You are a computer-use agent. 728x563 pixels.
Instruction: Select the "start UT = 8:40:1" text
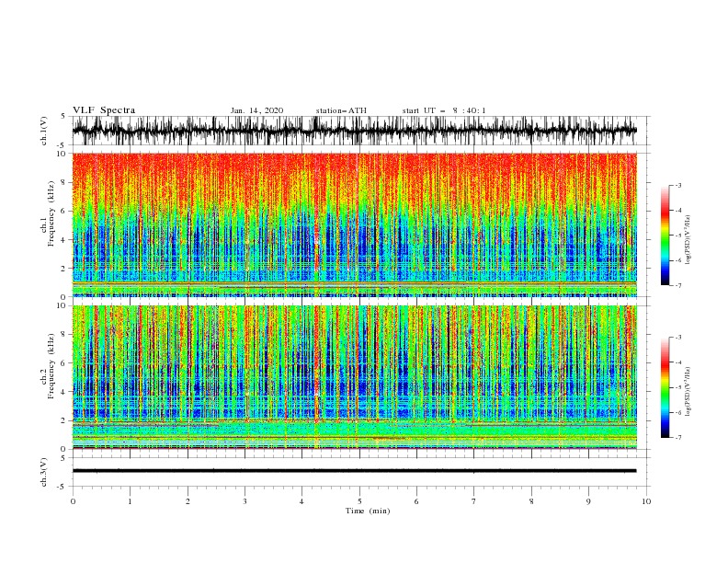coord(444,110)
